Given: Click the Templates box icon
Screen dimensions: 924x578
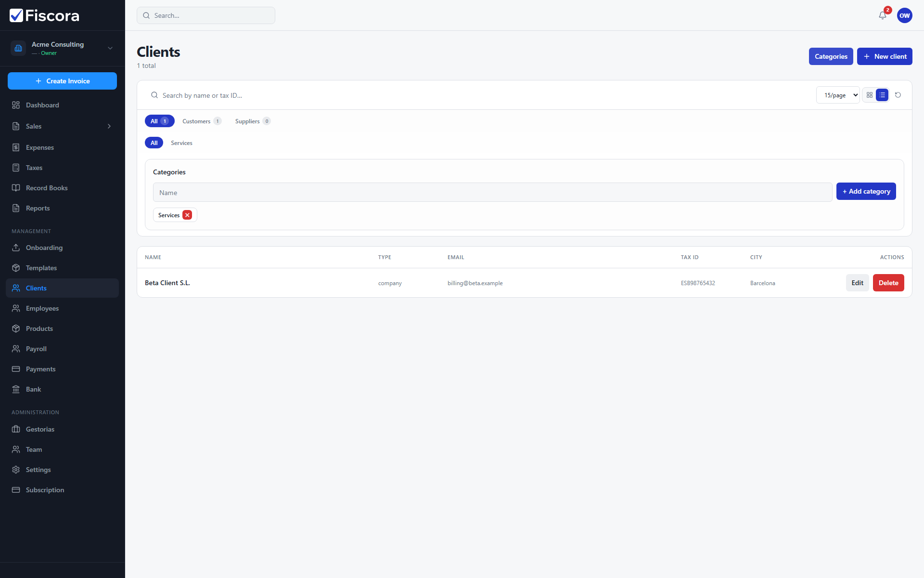Looking at the screenshot, I should (16, 268).
